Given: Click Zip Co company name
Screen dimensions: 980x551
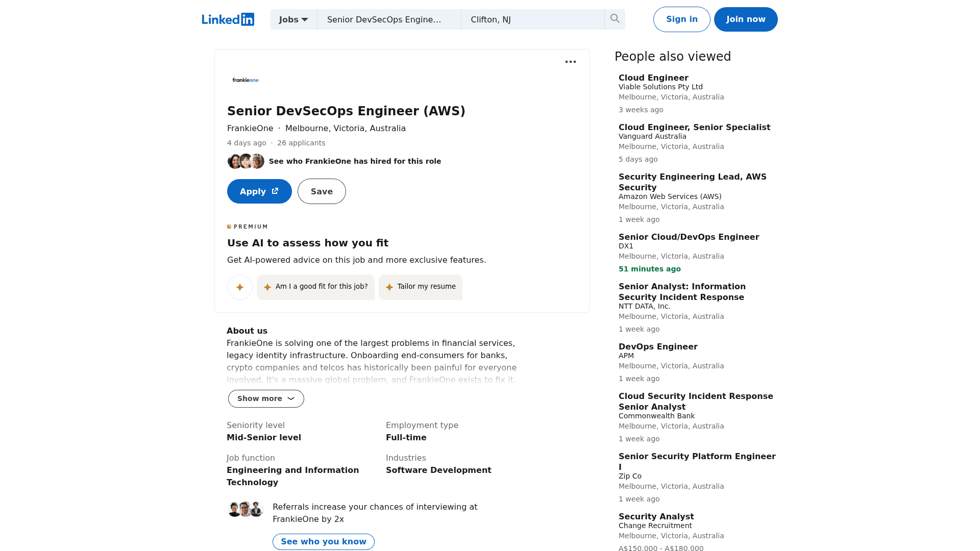Looking at the screenshot, I should [x=630, y=476].
